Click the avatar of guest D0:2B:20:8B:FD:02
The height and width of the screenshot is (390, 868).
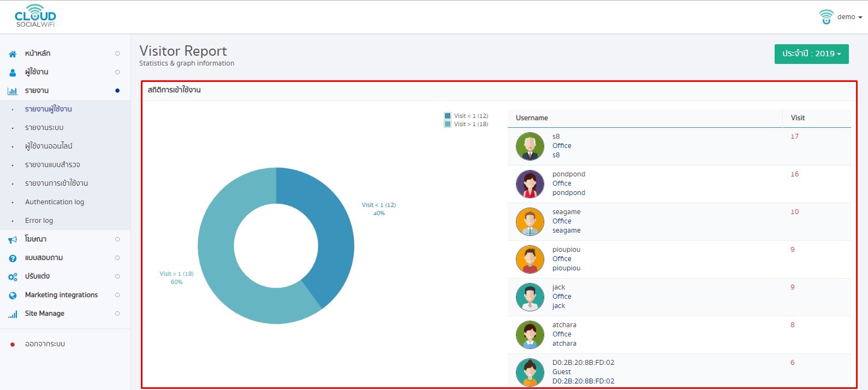coord(530,373)
